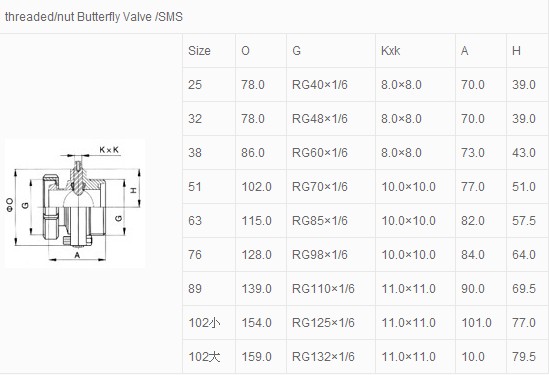Click the butterfly valve technical drawing
549x375 pixels.
75,203
